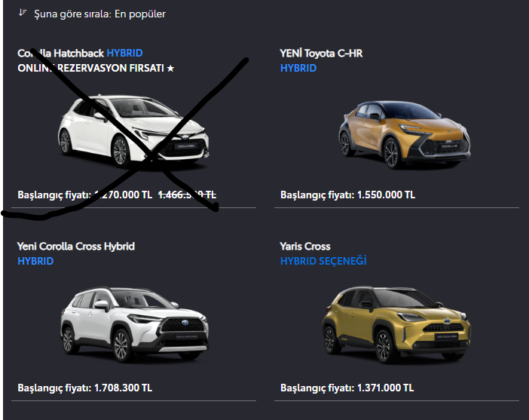Select the white Corolla Cross SUV image
Image resolution: width=529 pixels, height=420 pixels.
pos(135,324)
